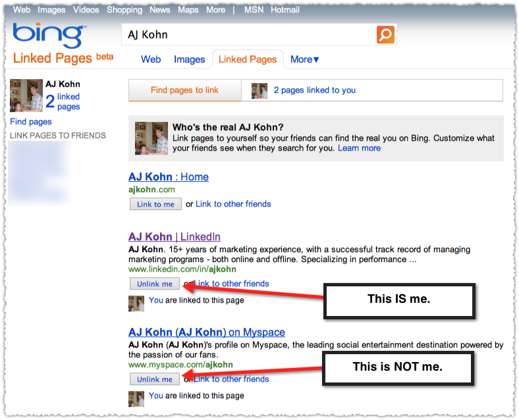
Task: Click small avatar under Myspace result
Action: [136, 399]
